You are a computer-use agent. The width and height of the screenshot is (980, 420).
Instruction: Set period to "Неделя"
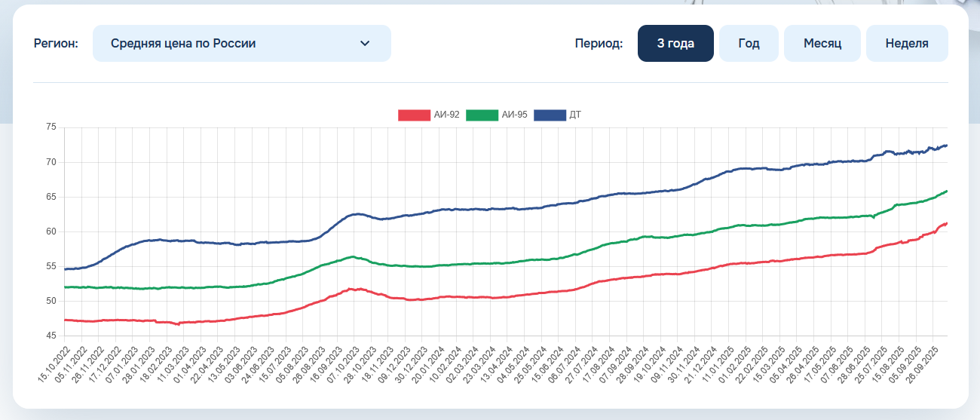907,44
